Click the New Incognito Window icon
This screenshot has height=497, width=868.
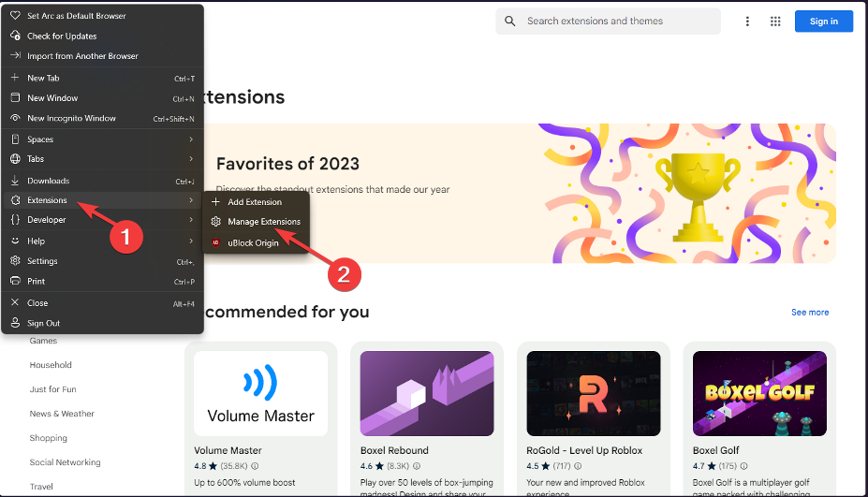point(16,118)
